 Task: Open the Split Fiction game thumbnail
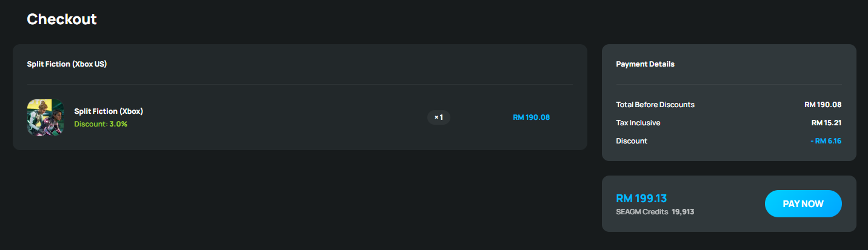tap(45, 117)
